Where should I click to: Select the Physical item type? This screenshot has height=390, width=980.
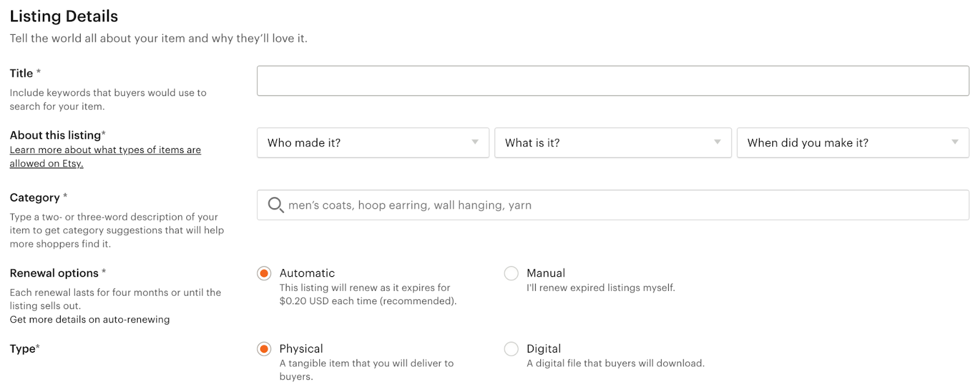[264, 349]
